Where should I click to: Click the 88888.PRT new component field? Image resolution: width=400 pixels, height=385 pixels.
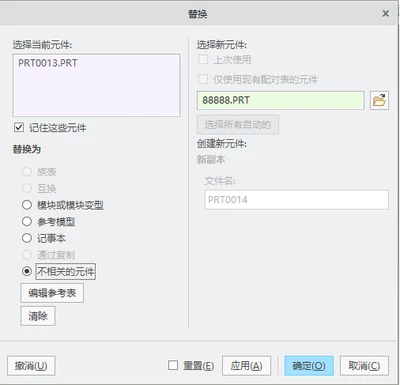280,100
